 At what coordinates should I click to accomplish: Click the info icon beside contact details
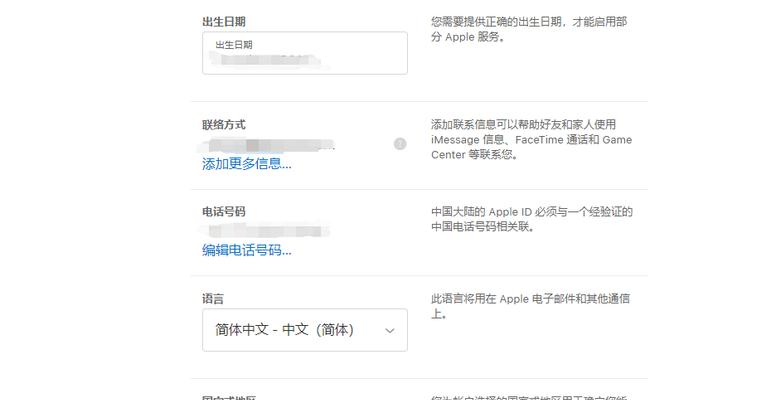400,144
